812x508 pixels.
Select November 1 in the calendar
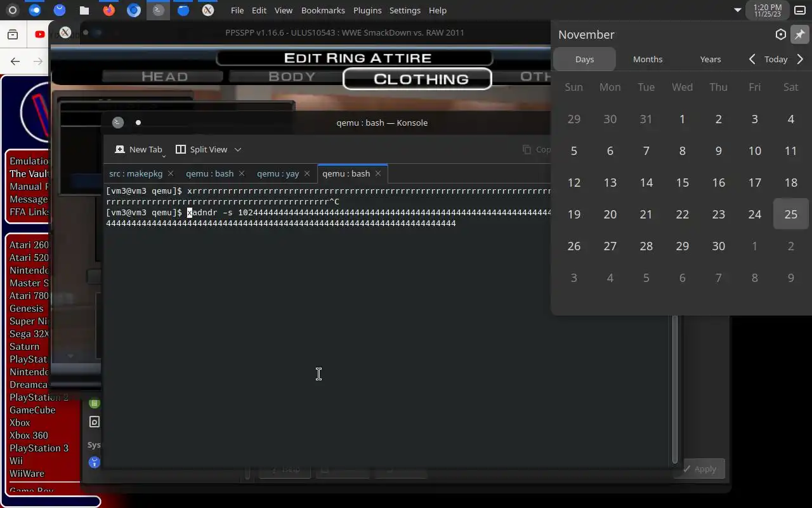(682, 119)
